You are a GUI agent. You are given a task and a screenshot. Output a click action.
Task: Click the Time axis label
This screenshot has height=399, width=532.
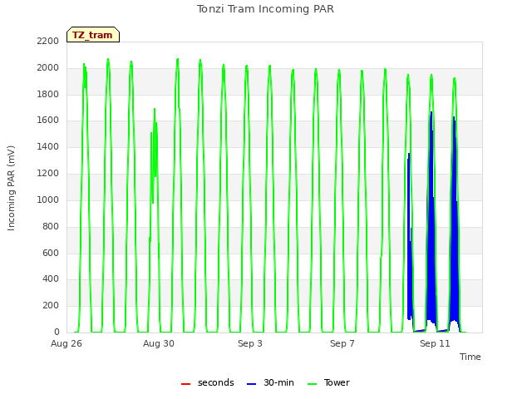[x=470, y=357]
